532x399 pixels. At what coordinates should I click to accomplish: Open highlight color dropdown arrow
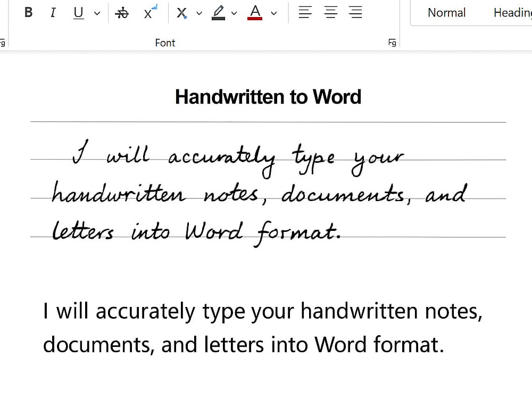pos(234,13)
